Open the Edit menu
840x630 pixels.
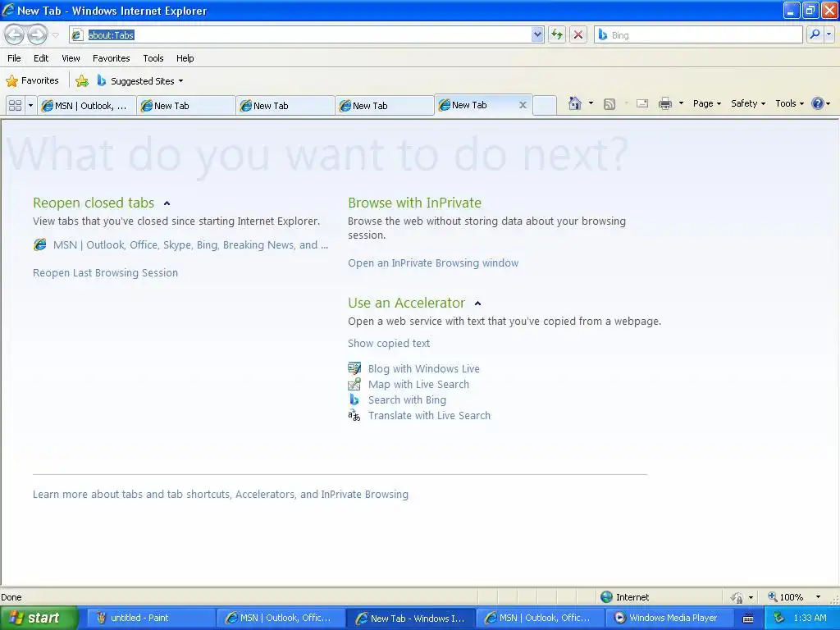point(41,58)
